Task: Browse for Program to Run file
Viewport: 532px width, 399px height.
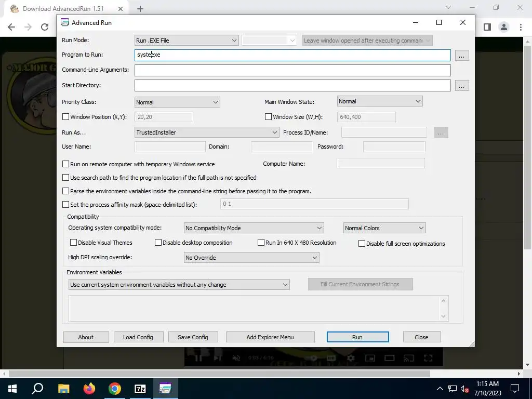Action: 461,56
